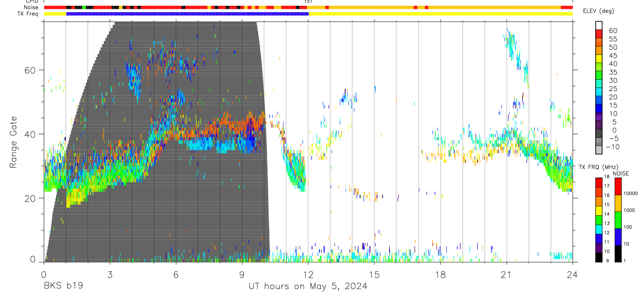Click the 100 label on NOISE scale
Screen dimensions: 644x297
click(x=628, y=227)
